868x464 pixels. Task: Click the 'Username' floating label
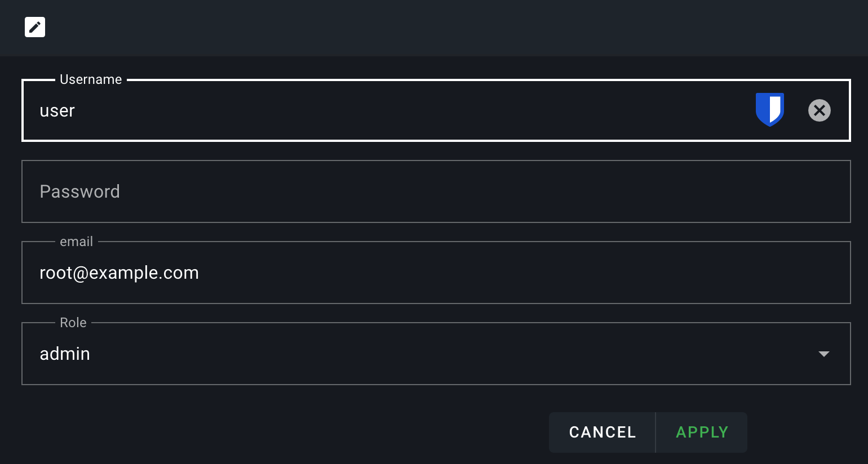pos(91,79)
